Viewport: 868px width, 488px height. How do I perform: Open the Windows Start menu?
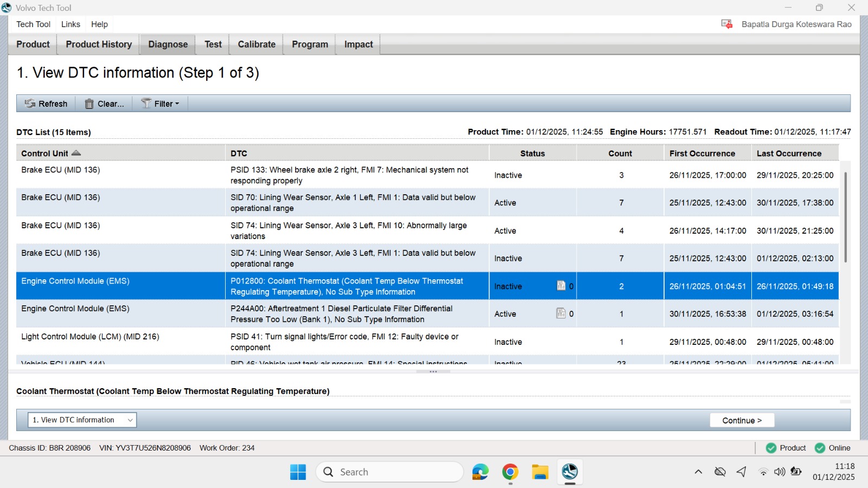[298, 472]
